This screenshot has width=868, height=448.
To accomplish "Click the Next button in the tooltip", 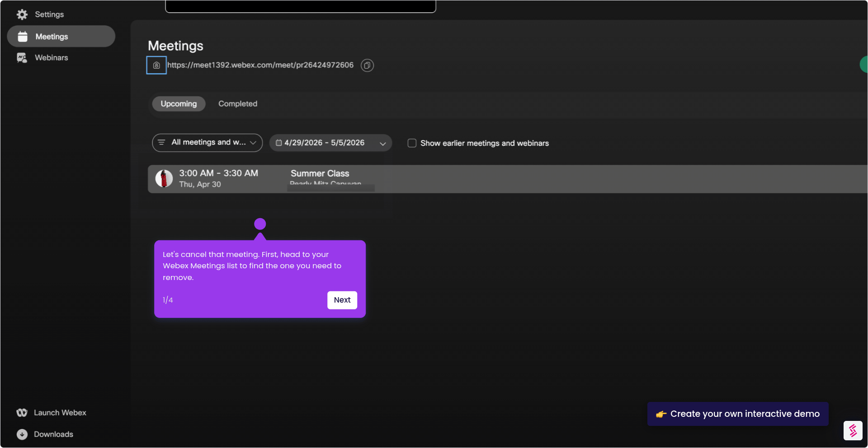I will (x=342, y=300).
